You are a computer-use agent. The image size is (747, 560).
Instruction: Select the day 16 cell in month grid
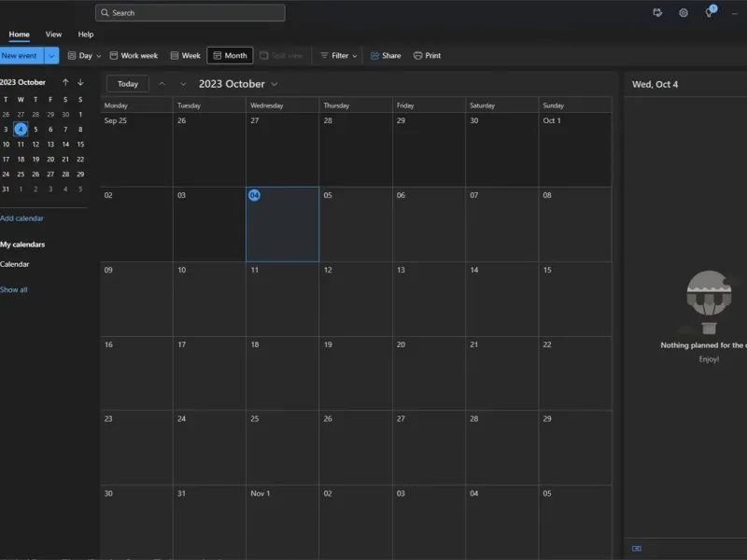136,373
